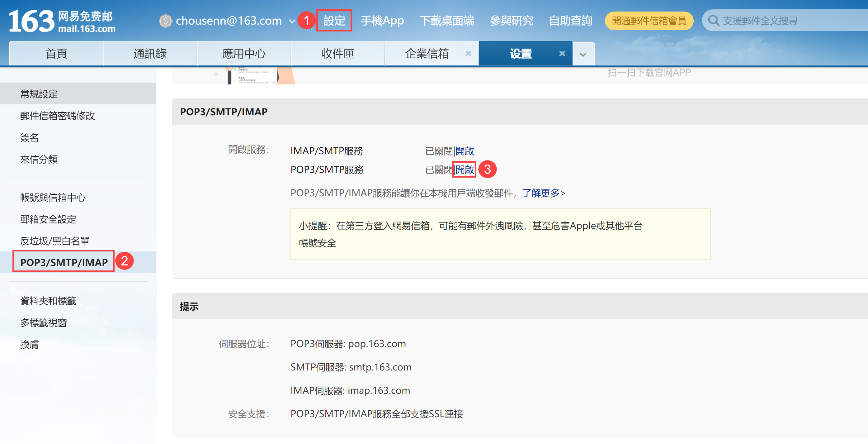Click the search magnifier icon

pos(713,21)
